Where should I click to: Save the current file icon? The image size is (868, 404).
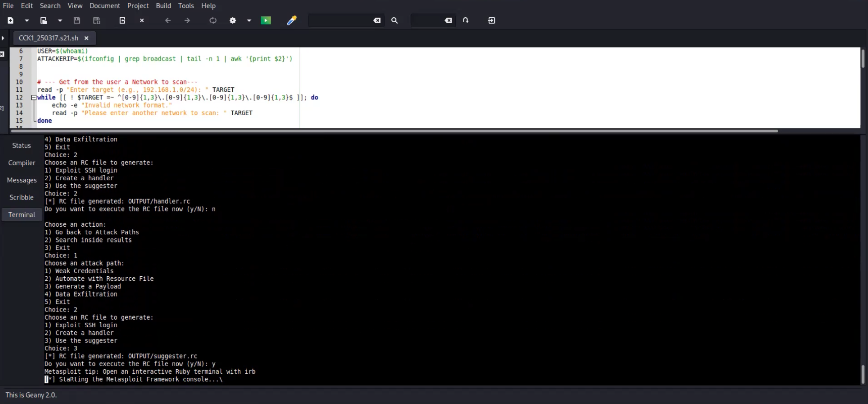[x=77, y=21]
